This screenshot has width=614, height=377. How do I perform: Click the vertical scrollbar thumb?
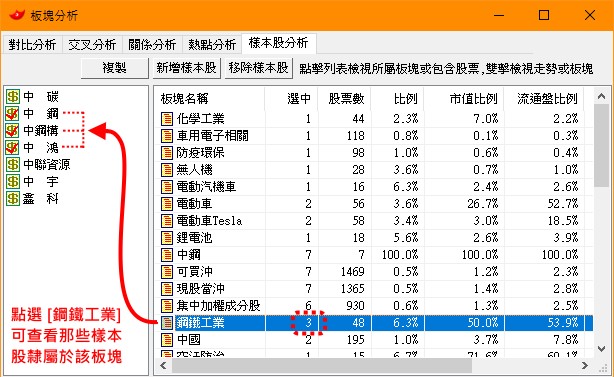coord(601,146)
